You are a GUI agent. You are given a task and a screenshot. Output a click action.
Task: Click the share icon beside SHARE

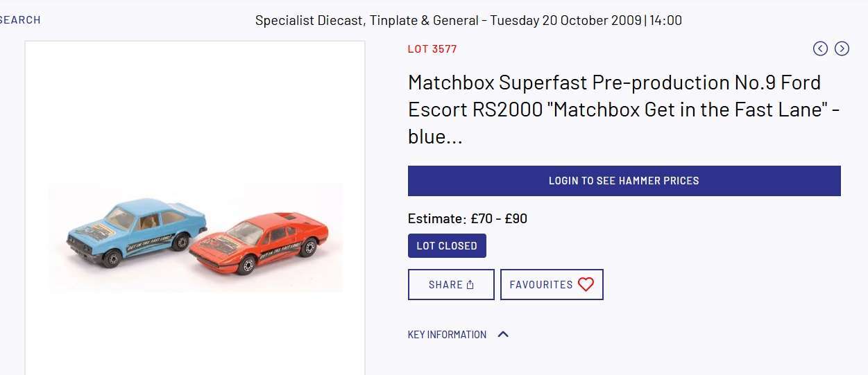pyautogui.click(x=470, y=285)
